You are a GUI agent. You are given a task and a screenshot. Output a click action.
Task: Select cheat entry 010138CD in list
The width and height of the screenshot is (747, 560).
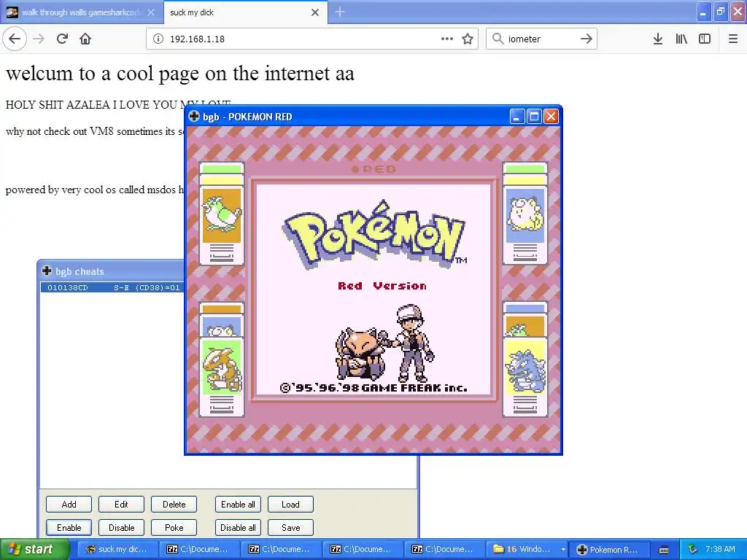pyautogui.click(x=112, y=287)
